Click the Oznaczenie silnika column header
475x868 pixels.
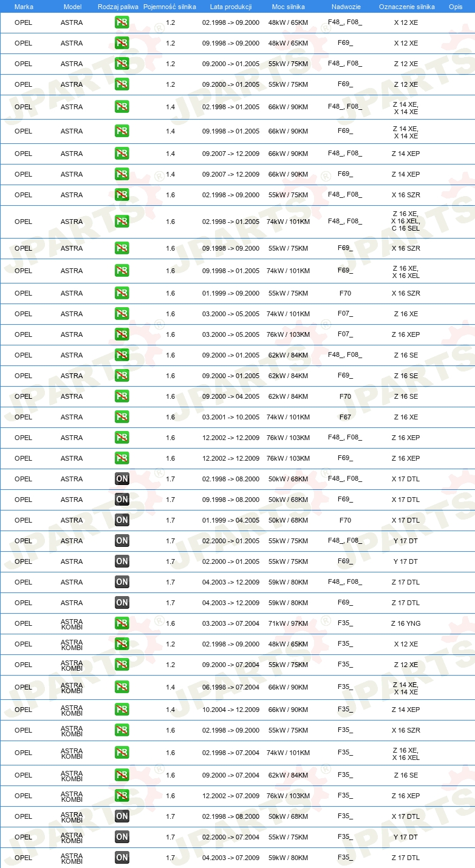tap(406, 7)
